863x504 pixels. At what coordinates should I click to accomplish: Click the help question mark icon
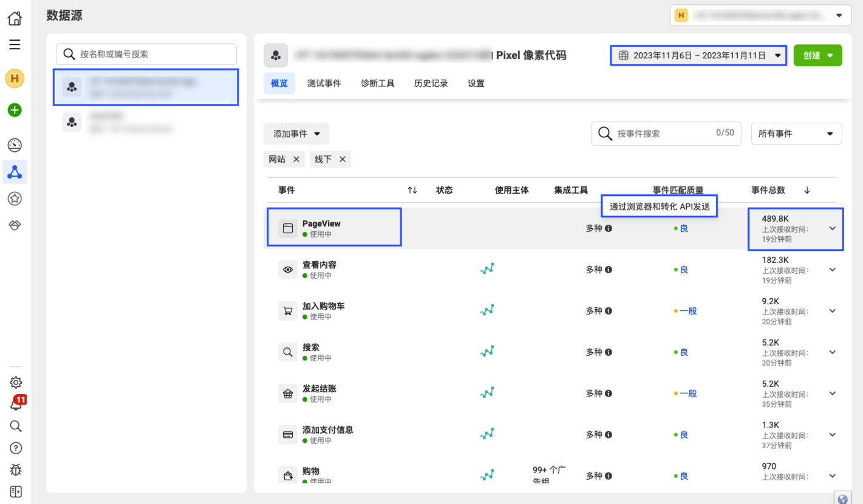[x=16, y=448]
